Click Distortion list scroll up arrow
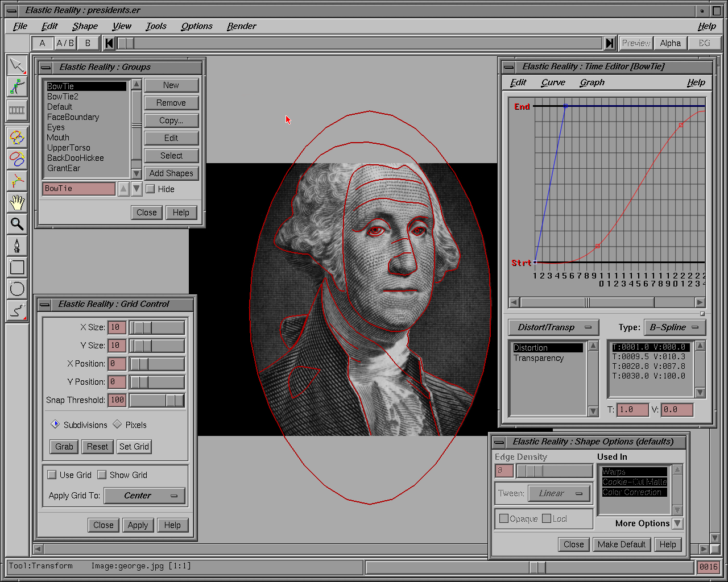Viewport: 728px width, 582px height. coord(593,346)
